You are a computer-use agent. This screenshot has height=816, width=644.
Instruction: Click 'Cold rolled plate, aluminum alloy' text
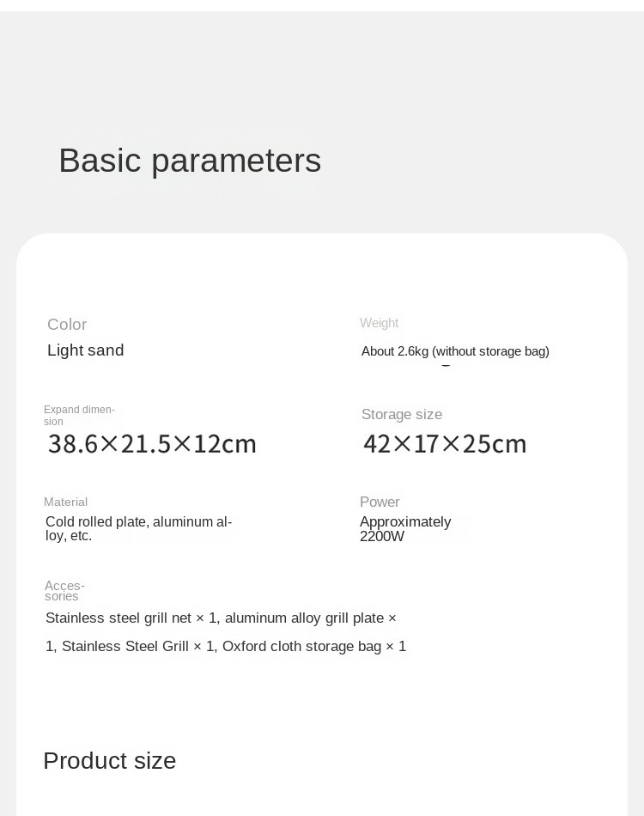click(138, 528)
